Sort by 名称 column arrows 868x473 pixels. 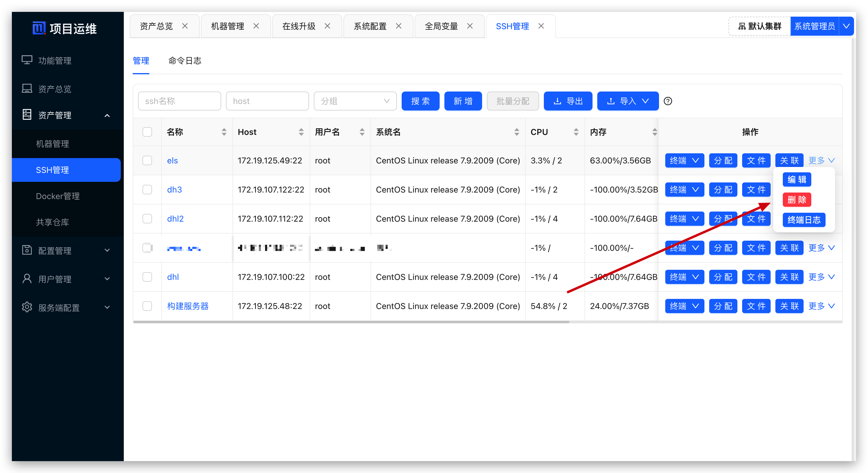tap(224, 132)
